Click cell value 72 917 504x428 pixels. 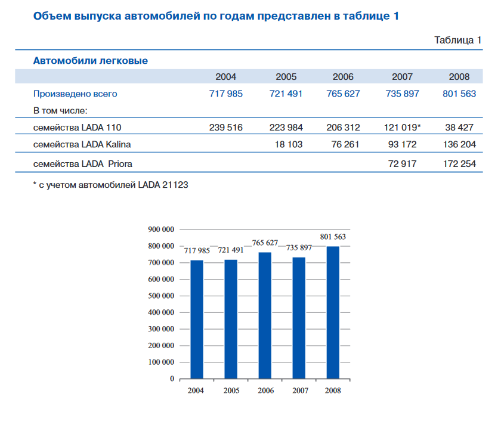(x=402, y=164)
